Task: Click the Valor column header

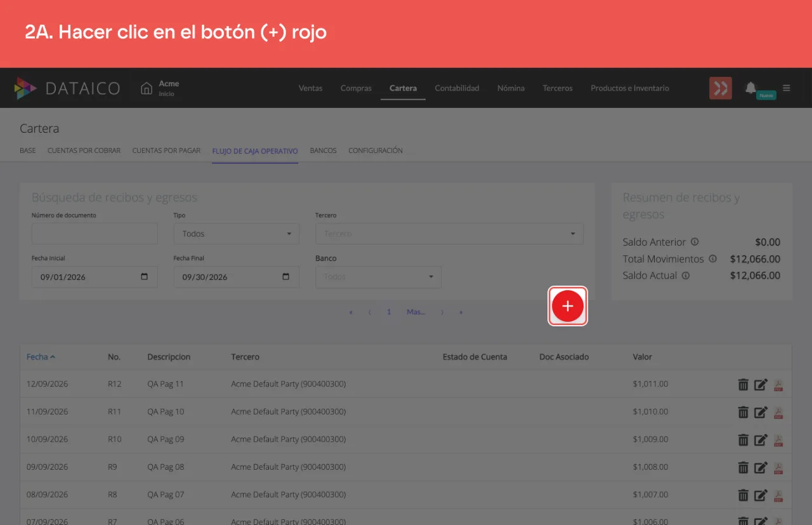Action: pyautogui.click(x=643, y=357)
